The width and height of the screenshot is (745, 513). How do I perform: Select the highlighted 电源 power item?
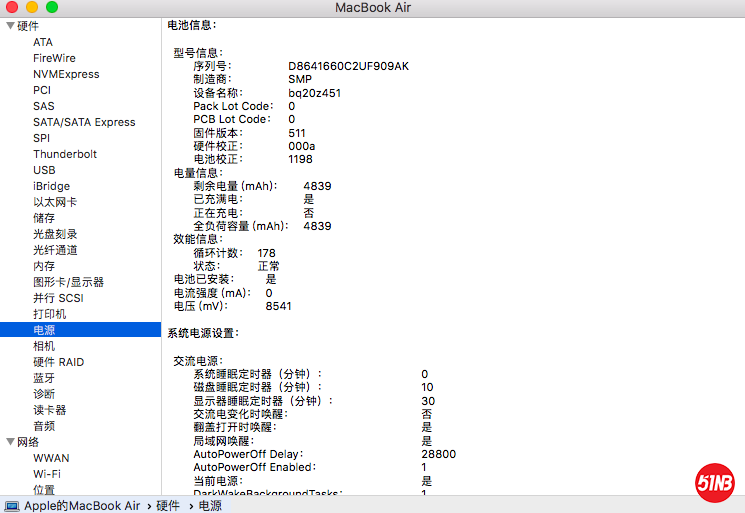pyautogui.click(x=44, y=330)
